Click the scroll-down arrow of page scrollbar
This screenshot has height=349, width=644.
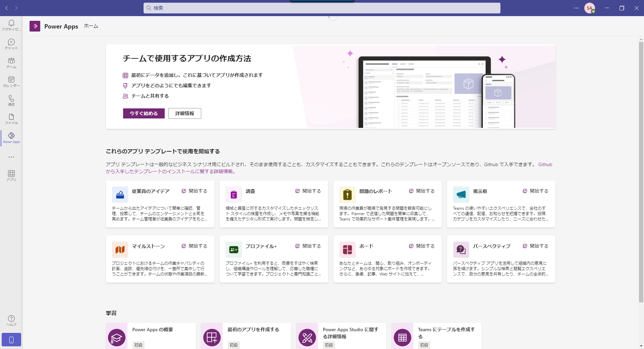641,346
